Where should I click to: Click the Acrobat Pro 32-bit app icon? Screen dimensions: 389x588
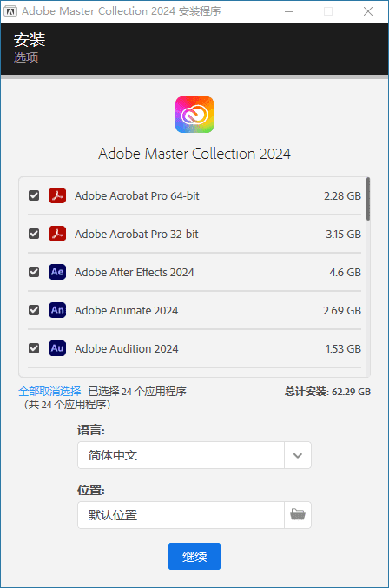(57, 234)
